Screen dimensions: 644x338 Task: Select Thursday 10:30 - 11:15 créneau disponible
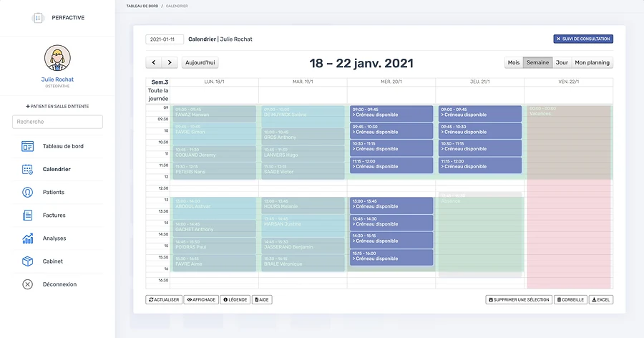point(480,148)
